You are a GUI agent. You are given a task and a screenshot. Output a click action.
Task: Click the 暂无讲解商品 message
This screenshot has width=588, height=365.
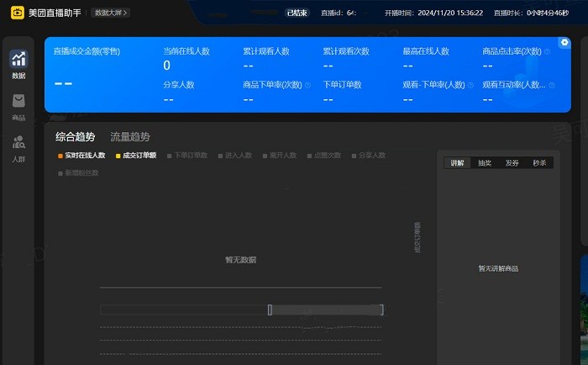pyautogui.click(x=498, y=268)
